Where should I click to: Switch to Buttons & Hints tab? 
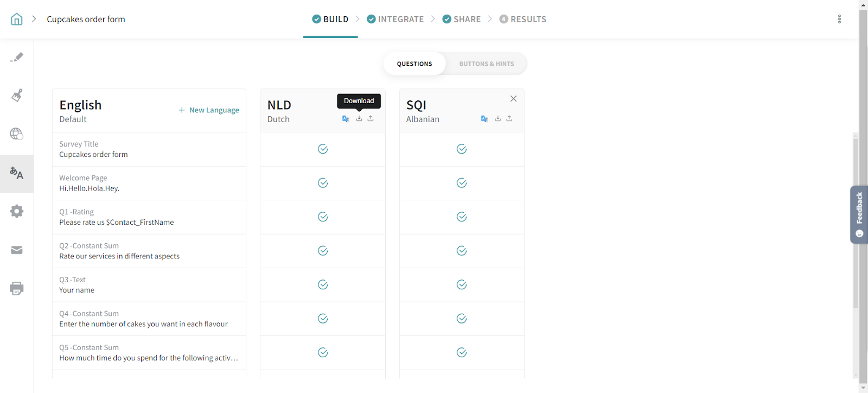487,64
